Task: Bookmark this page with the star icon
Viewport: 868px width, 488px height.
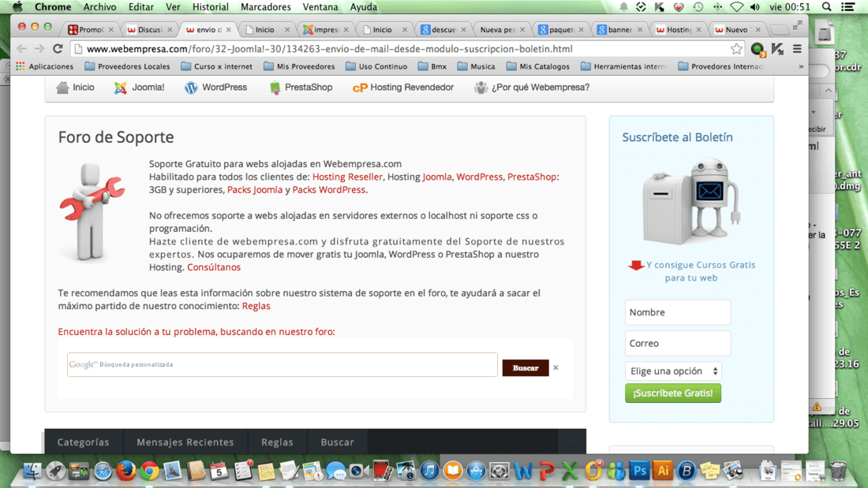Action: (736, 49)
